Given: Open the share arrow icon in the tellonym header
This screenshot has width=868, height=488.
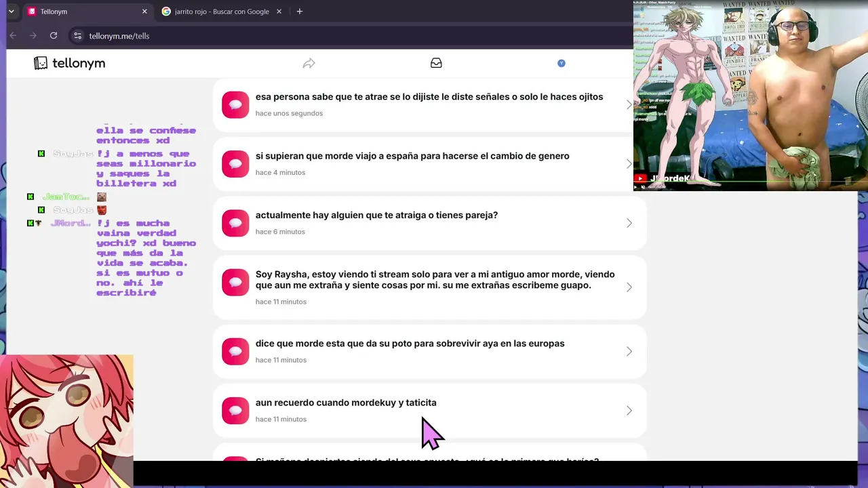Looking at the screenshot, I should 309,63.
